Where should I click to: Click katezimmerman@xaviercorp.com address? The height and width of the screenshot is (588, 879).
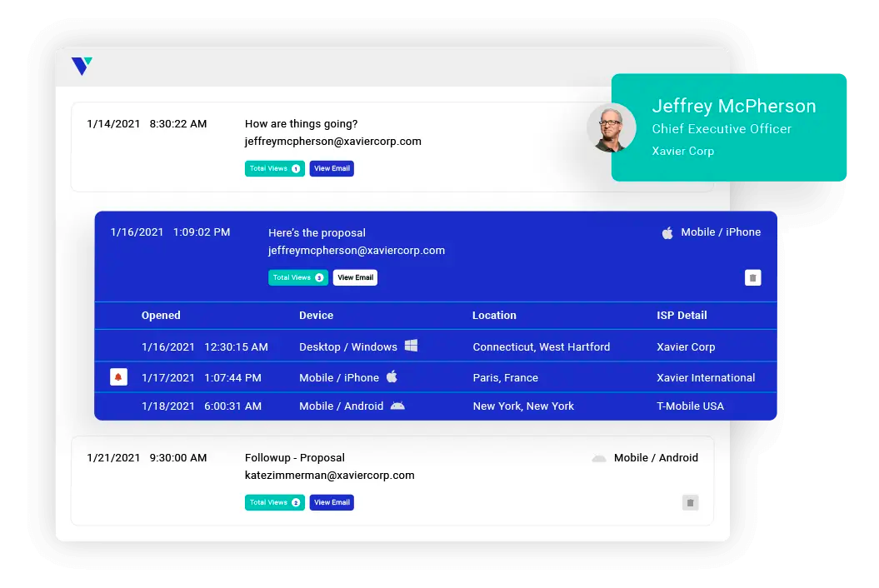pyautogui.click(x=330, y=476)
